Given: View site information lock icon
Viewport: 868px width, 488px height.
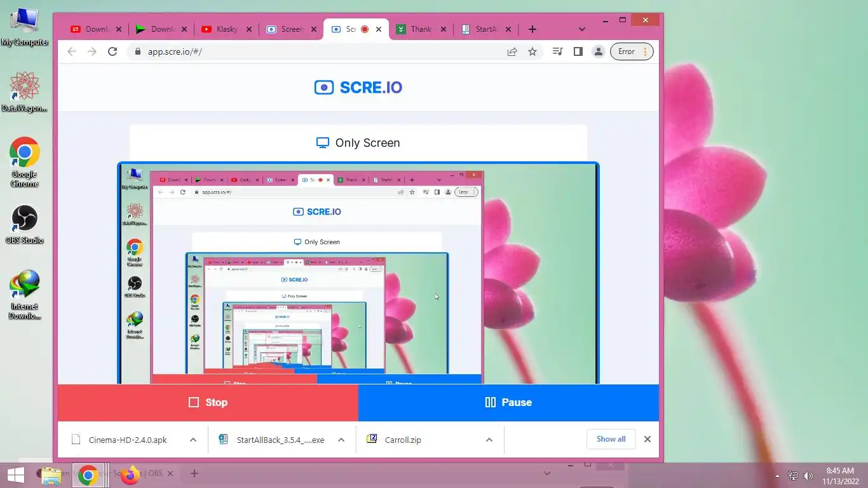Looking at the screenshot, I should (x=137, y=51).
